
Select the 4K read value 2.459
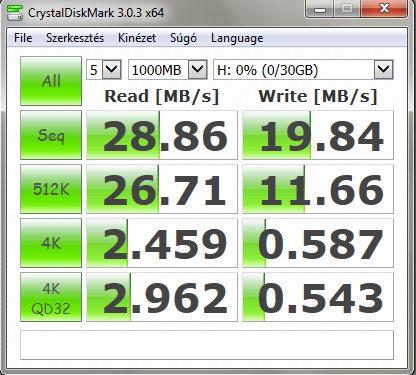pyautogui.click(x=162, y=243)
